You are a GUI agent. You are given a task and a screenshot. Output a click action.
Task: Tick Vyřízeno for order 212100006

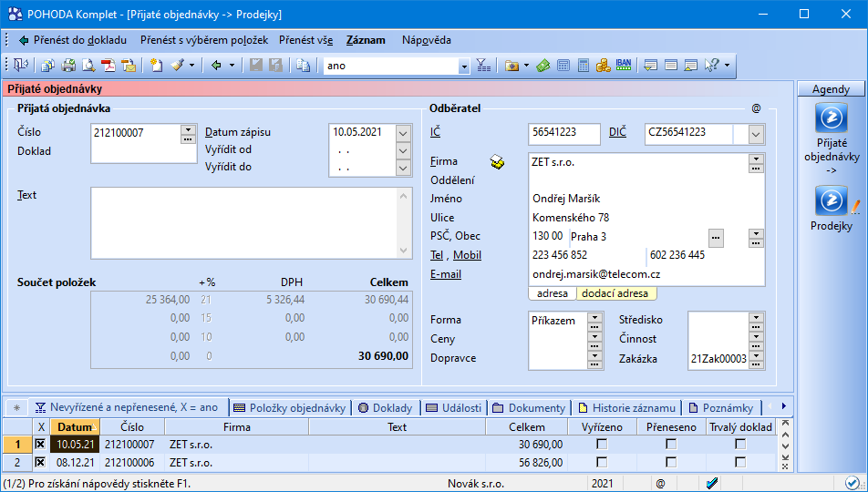point(602,462)
